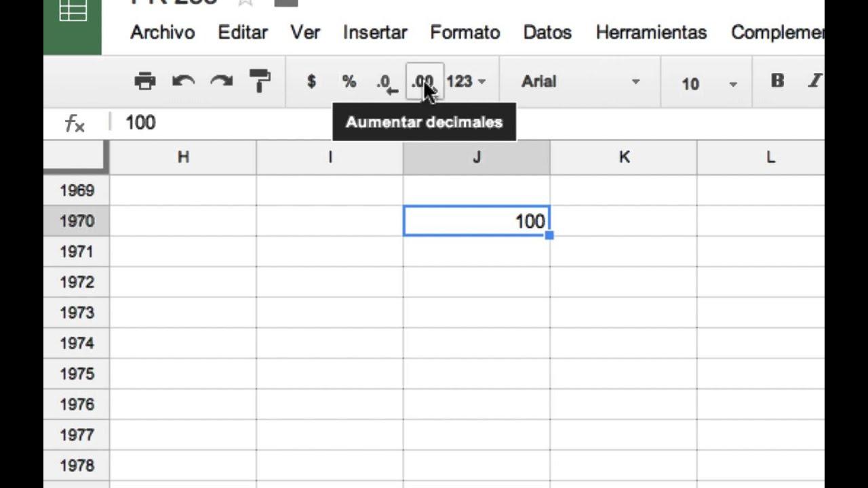Toggle bold formatting

(x=776, y=79)
